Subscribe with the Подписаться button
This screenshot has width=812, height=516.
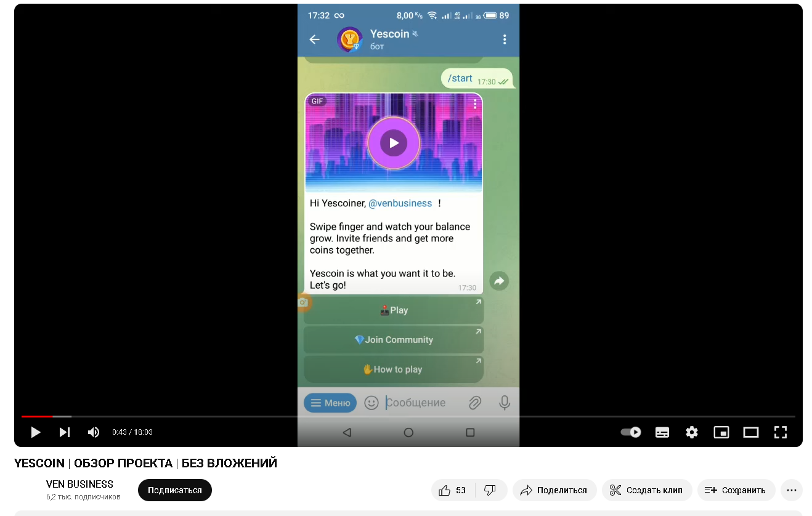pyautogui.click(x=175, y=490)
